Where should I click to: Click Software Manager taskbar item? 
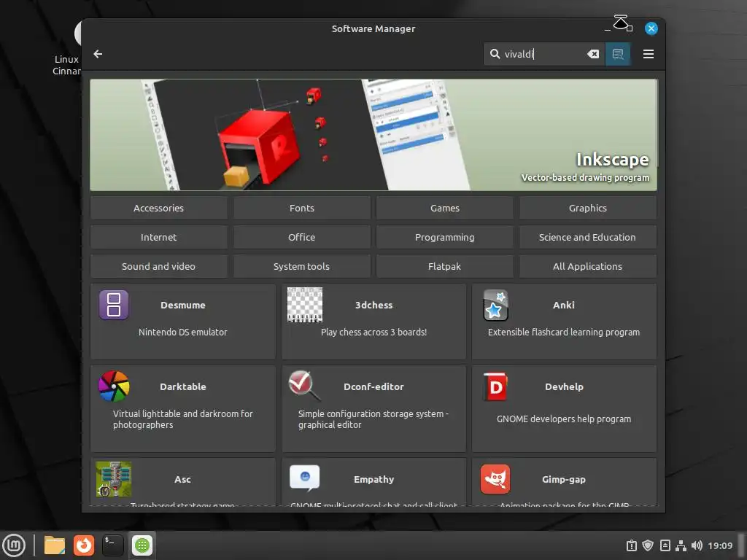coord(142,545)
